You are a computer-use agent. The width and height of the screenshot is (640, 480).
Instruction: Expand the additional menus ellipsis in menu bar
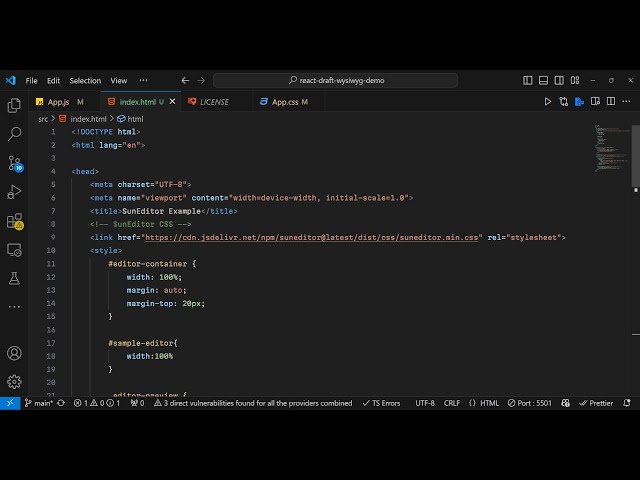click(143, 80)
